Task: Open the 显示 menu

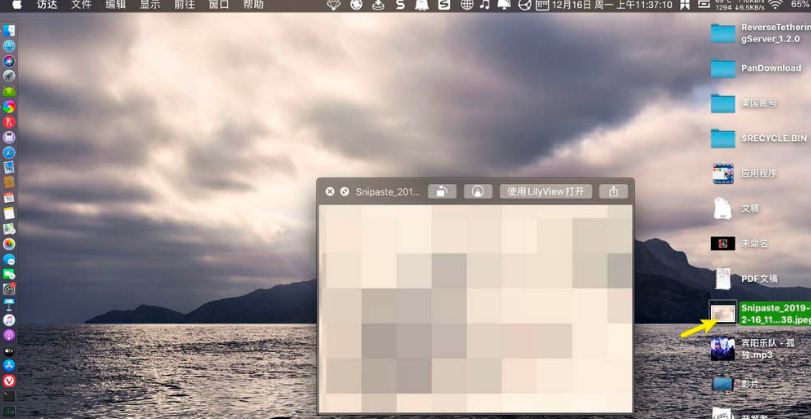Action: pyautogui.click(x=150, y=5)
